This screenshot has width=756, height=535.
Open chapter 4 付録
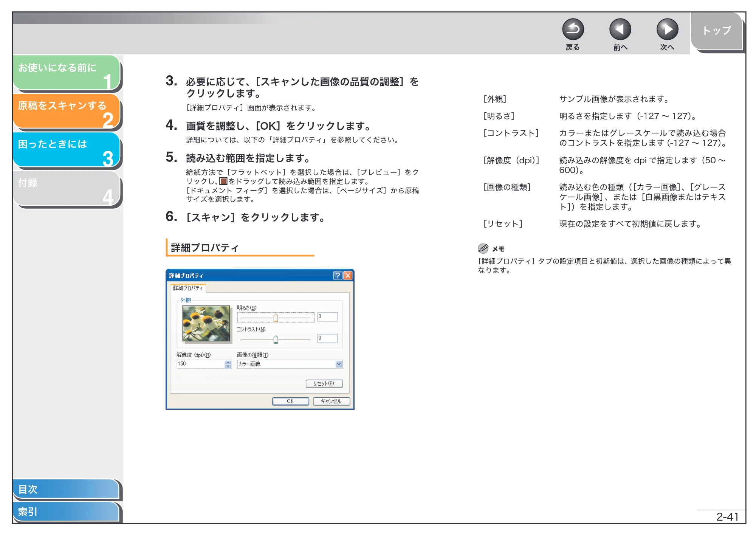[67, 188]
